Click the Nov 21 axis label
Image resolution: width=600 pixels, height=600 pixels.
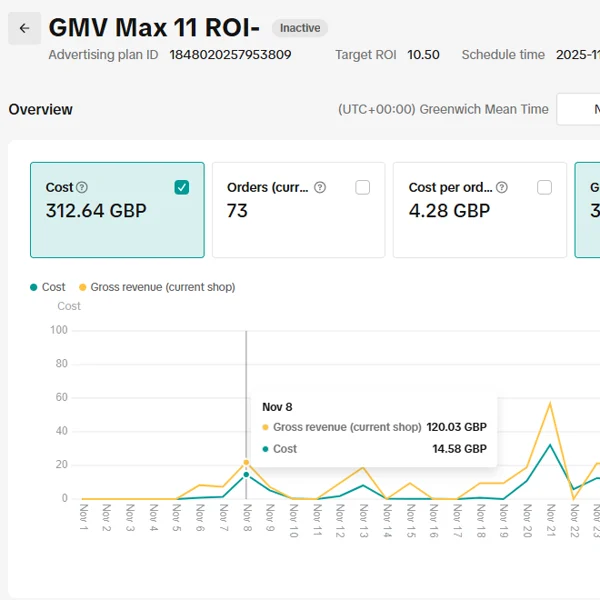pos(551,521)
